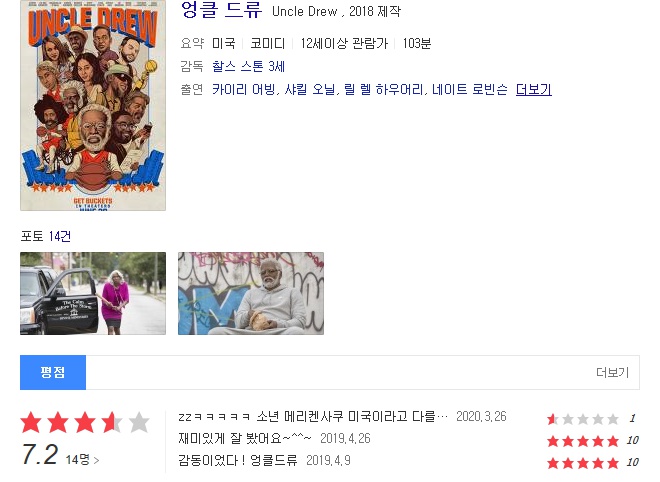Viewport: 660px width, 482px height.
Task: View photo of man by graffiti wall
Action: 251,293
